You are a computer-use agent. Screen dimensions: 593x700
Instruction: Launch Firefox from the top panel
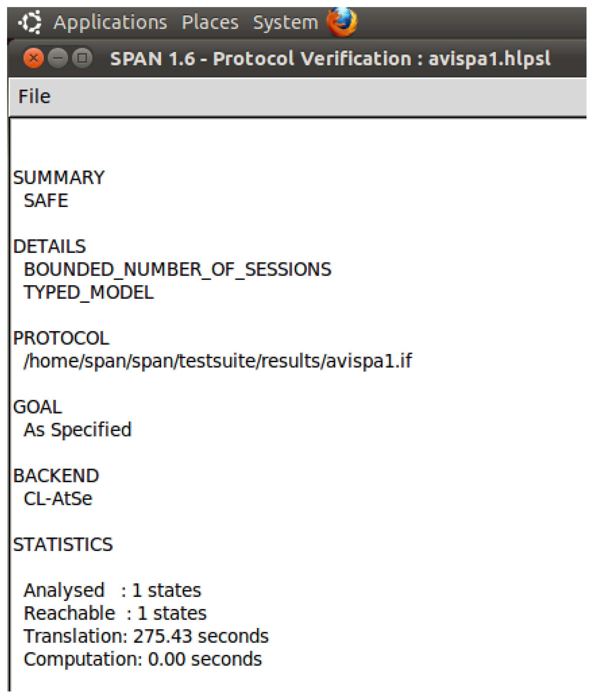click(x=342, y=22)
